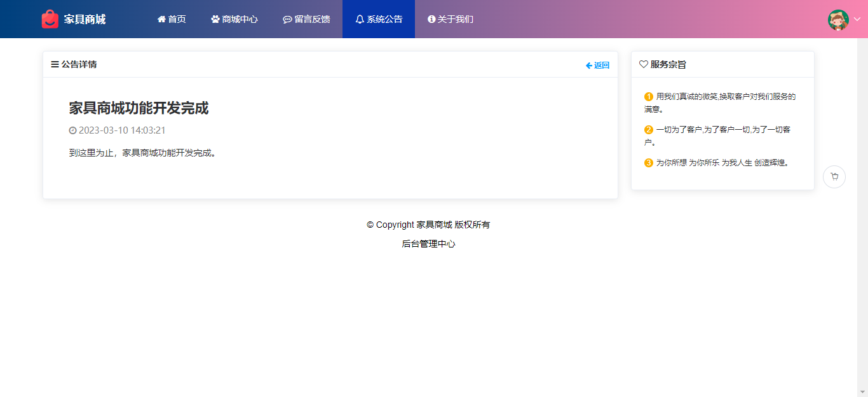Expand the dropdown arrow beside the avatar
Screen dimensions: 868x397
point(857,19)
